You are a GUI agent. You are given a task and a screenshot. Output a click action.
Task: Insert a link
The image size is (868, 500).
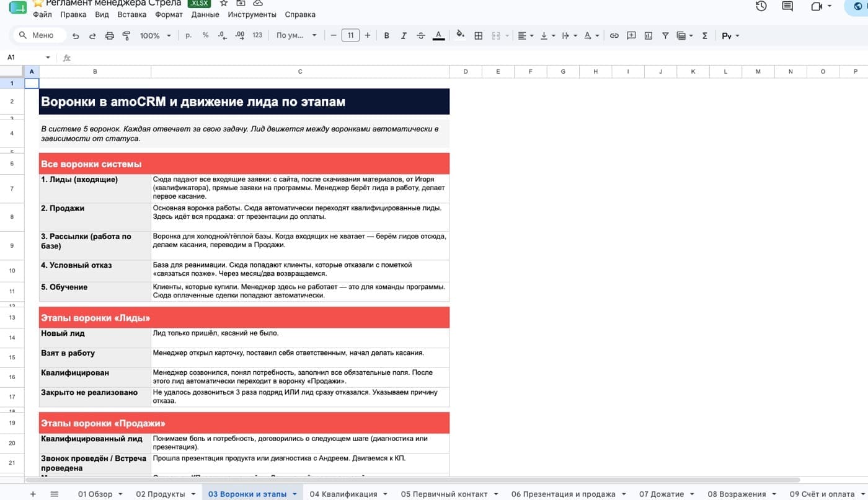[x=614, y=36]
